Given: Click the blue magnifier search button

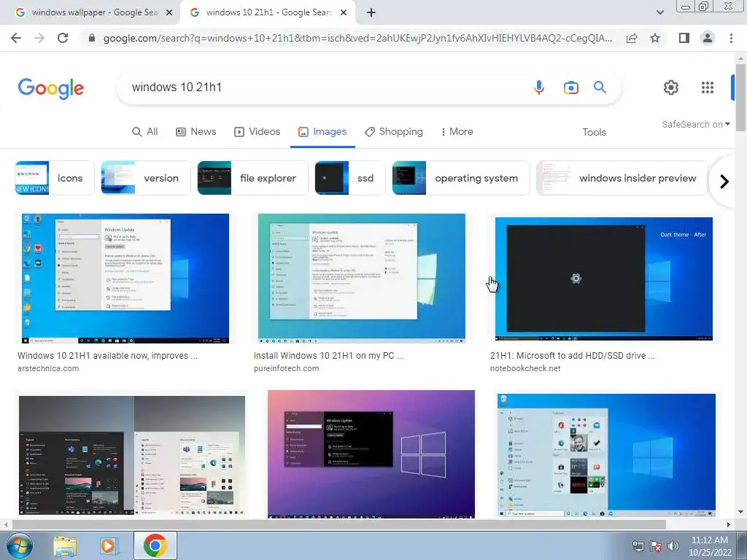Looking at the screenshot, I should (600, 87).
